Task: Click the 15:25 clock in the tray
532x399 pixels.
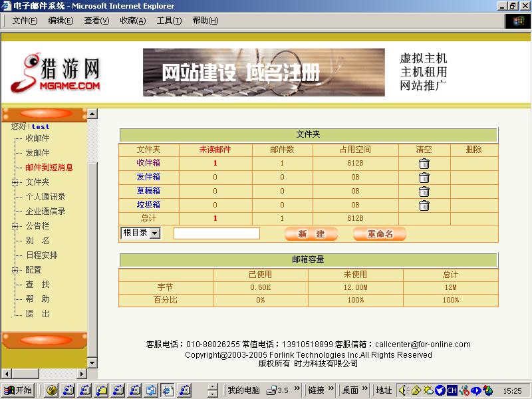Action: click(x=512, y=391)
